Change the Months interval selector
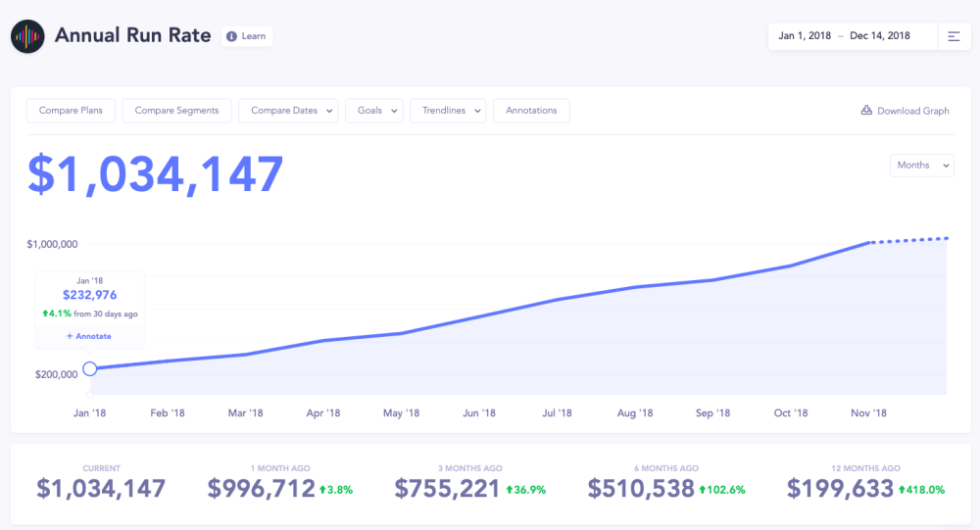980x530 pixels. click(x=921, y=166)
